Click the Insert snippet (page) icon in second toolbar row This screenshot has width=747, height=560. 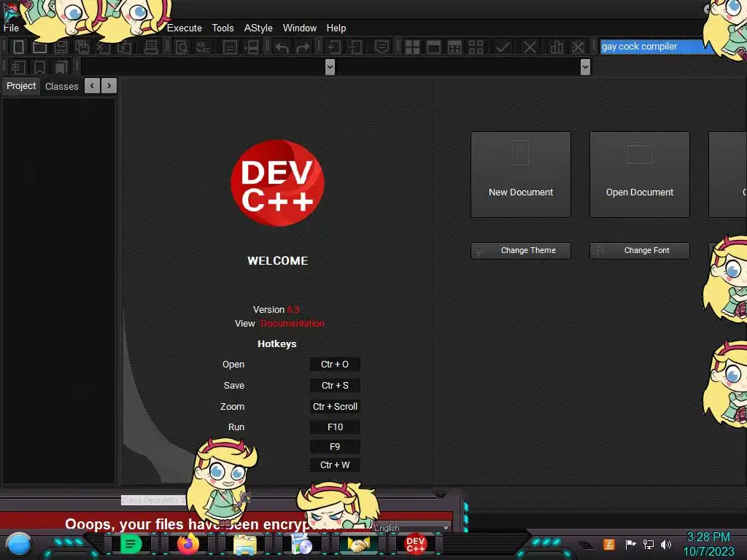click(x=18, y=67)
